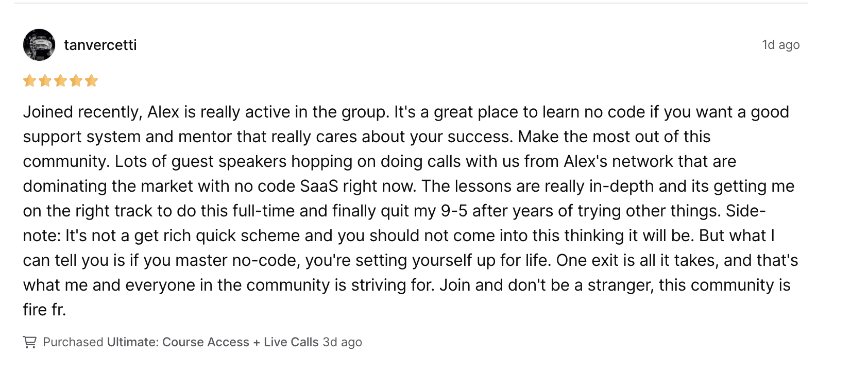Click the tanvercetti username

click(100, 45)
